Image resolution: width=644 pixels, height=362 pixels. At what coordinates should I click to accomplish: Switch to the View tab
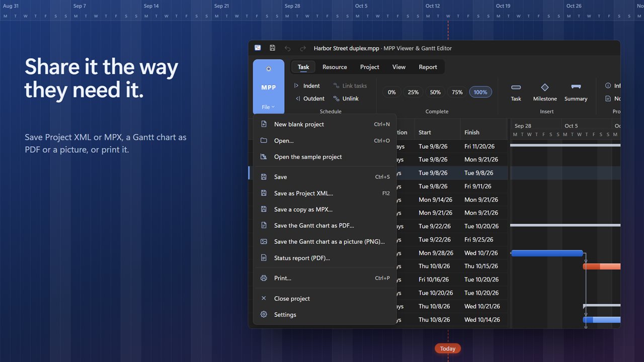tap(399, 67)
